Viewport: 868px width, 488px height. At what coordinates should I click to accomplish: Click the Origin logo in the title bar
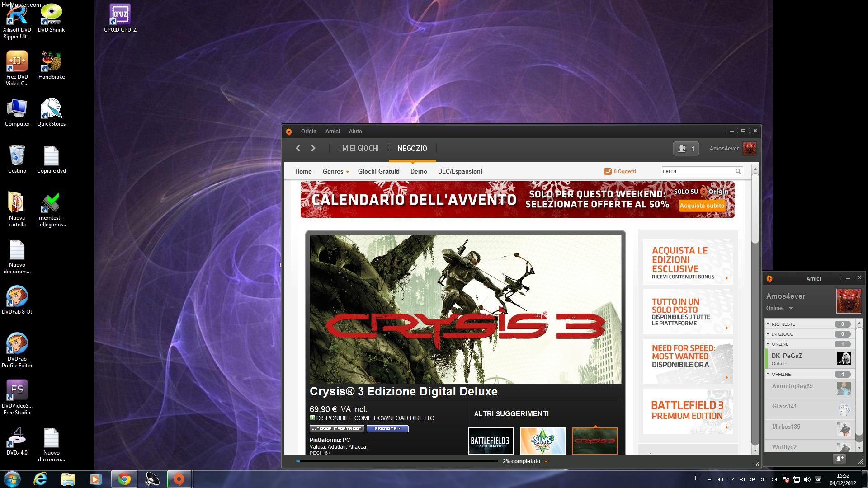click(289, 131)
